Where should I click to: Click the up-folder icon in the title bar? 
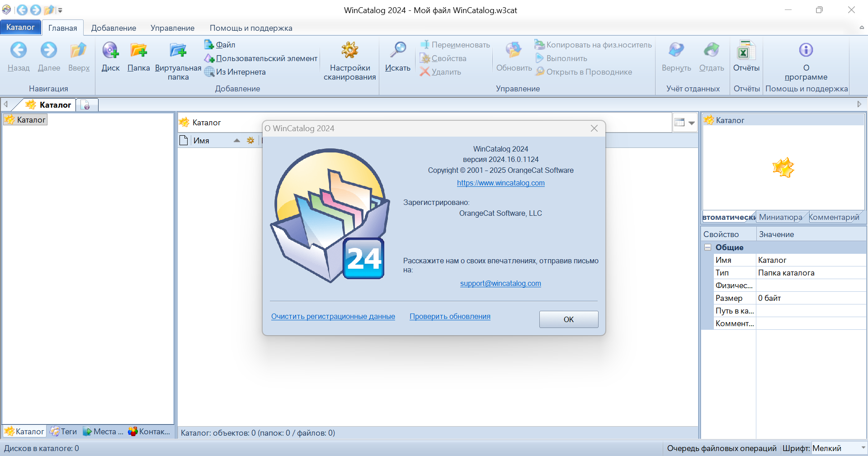pos(49,9)
